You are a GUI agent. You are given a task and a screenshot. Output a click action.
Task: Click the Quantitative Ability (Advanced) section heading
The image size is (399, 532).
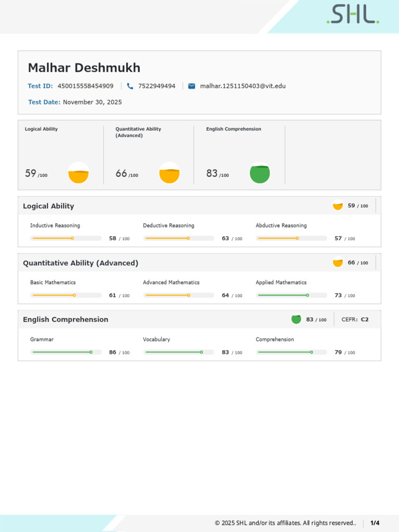[81, 263]
